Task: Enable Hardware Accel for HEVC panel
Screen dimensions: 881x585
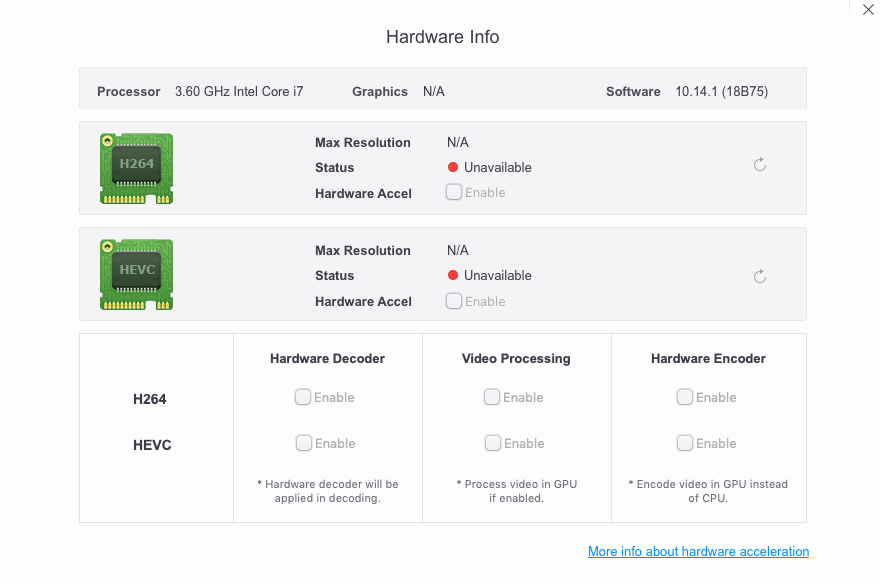Action: click(x=454, y=301)
